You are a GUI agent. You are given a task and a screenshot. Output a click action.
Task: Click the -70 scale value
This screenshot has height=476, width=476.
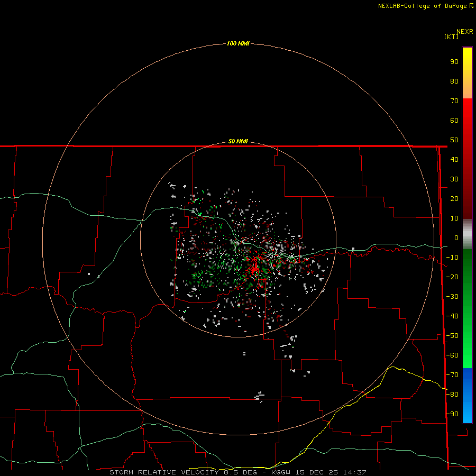click(452, 375)
